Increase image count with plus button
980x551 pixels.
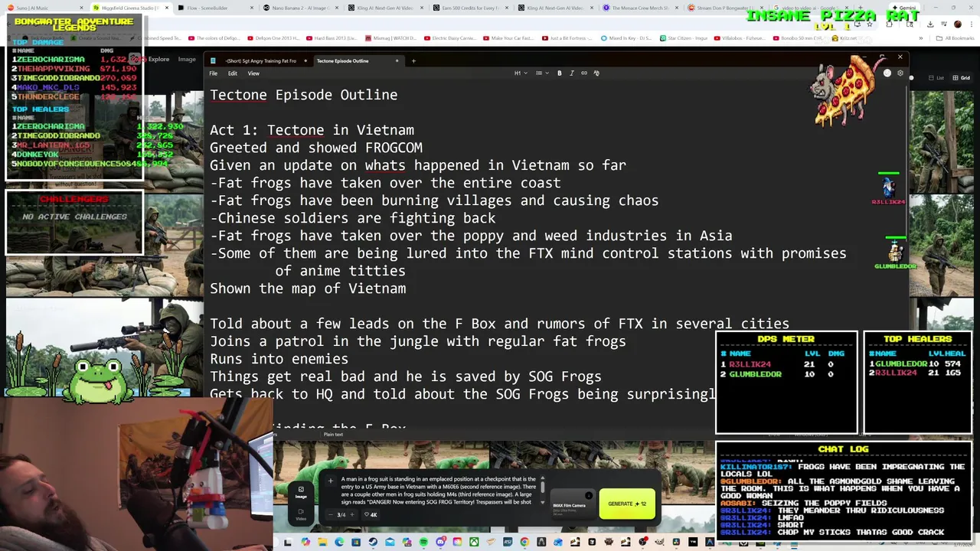(x=352, y=514)
